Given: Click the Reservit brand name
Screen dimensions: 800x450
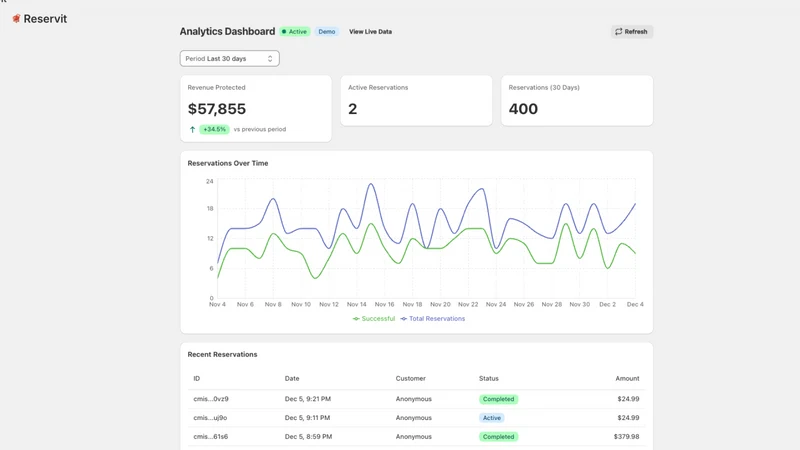Looking at the screenshot, I should [45, 19].
